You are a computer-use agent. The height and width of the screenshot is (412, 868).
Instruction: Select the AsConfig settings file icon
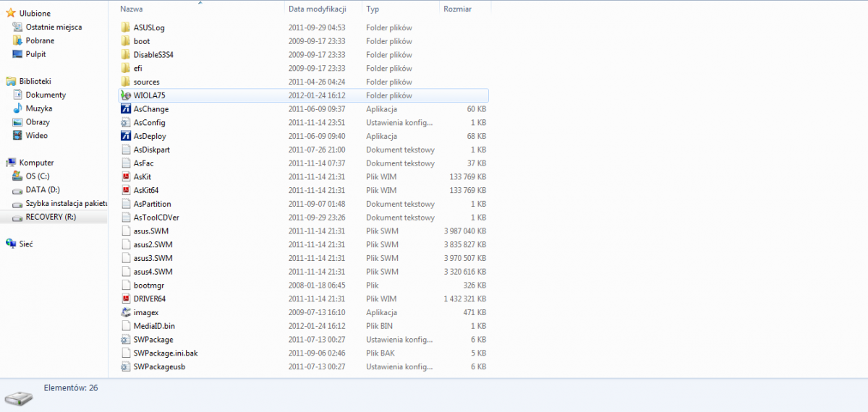tap(126, 123)
